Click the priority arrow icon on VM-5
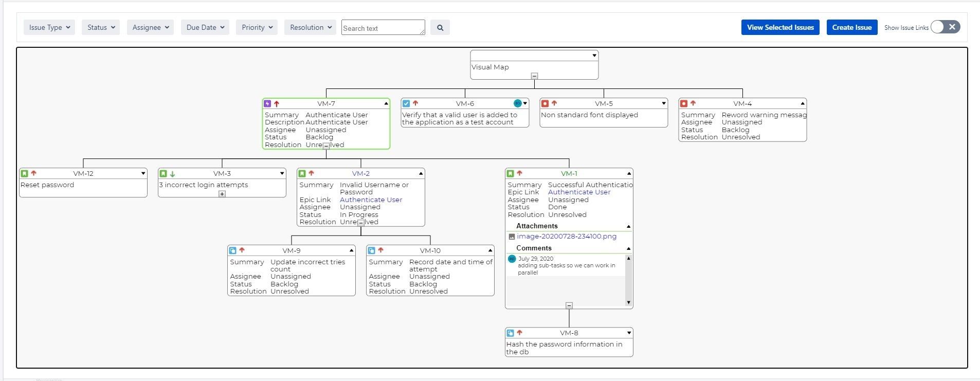The width and height of the screenshot is (980, 381). pyautogui.click(x=554, y=104)
